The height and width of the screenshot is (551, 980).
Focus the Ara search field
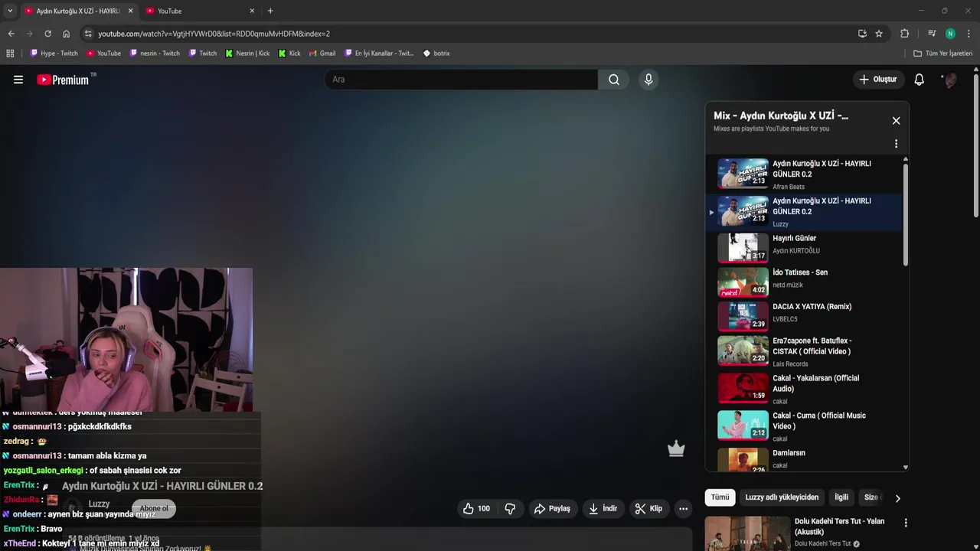pyautogui.click(x=461, y=80)
